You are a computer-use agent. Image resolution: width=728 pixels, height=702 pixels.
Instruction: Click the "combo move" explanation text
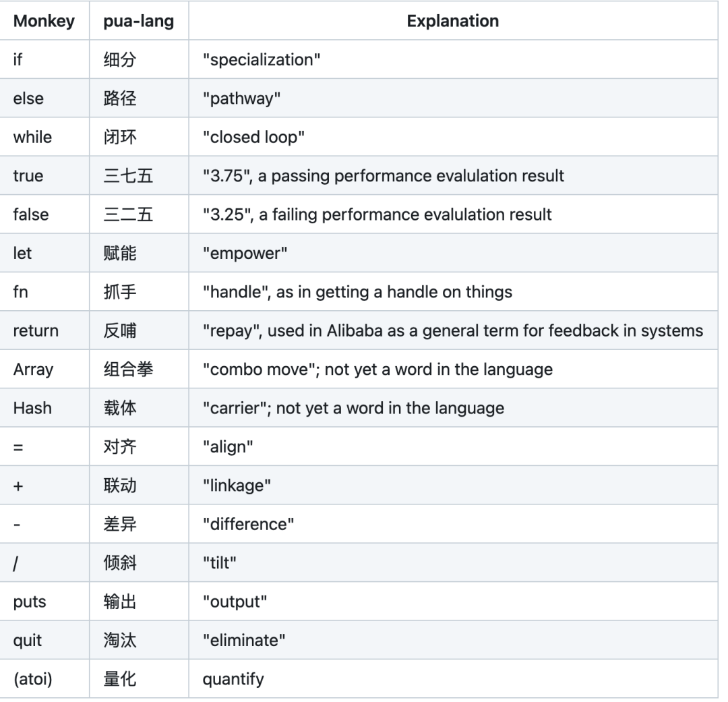[x=377, y=370]
